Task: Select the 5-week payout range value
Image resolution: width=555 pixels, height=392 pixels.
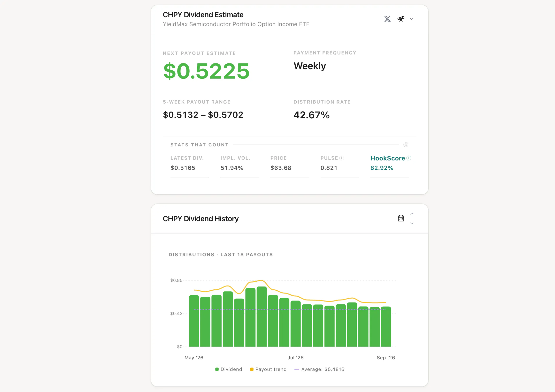Action: click(203, 115)
